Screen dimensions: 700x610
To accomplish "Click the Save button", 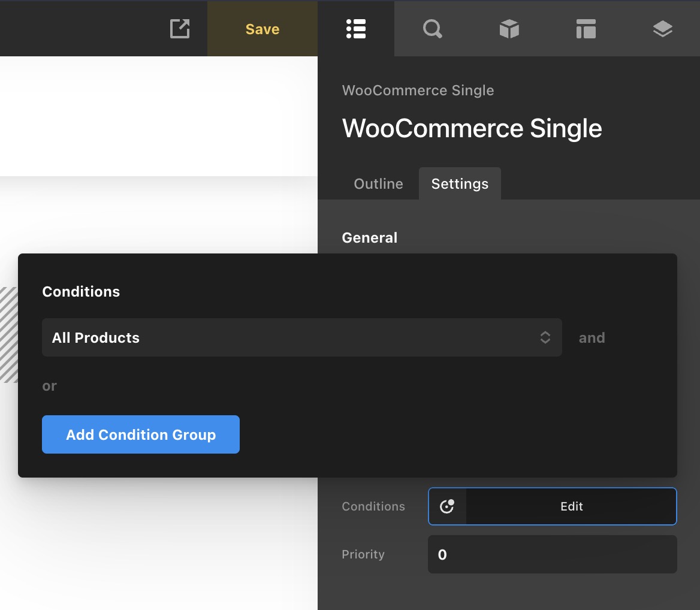I will 262,29.
